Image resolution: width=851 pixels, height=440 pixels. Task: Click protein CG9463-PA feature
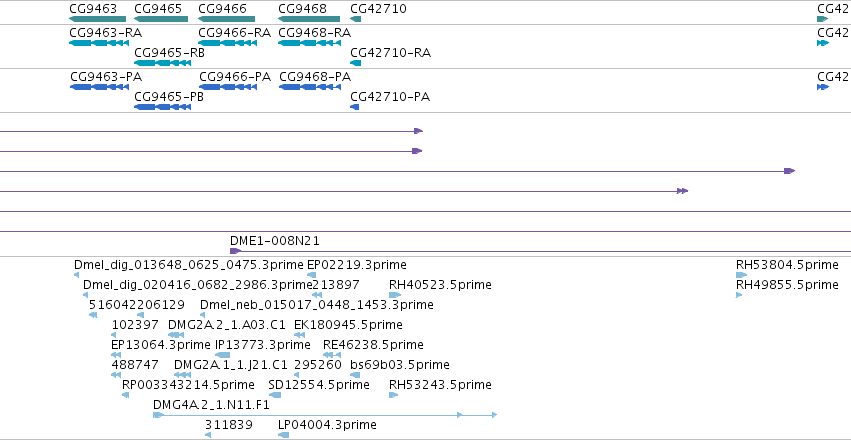[x=100, y=87]
